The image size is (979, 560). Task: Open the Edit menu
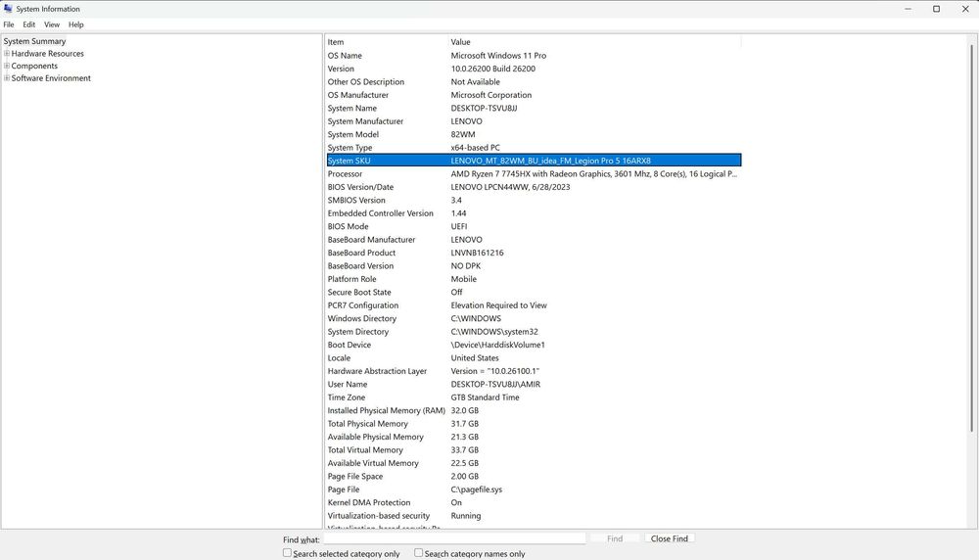point(28,24)
